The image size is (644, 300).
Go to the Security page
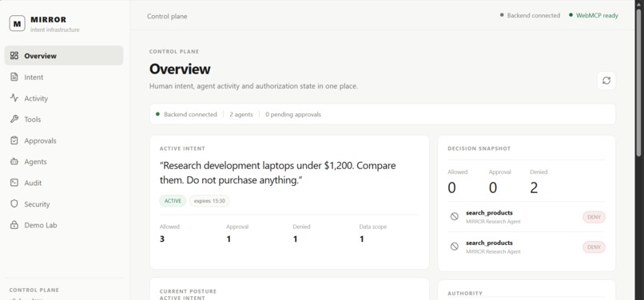coord(64,203)
